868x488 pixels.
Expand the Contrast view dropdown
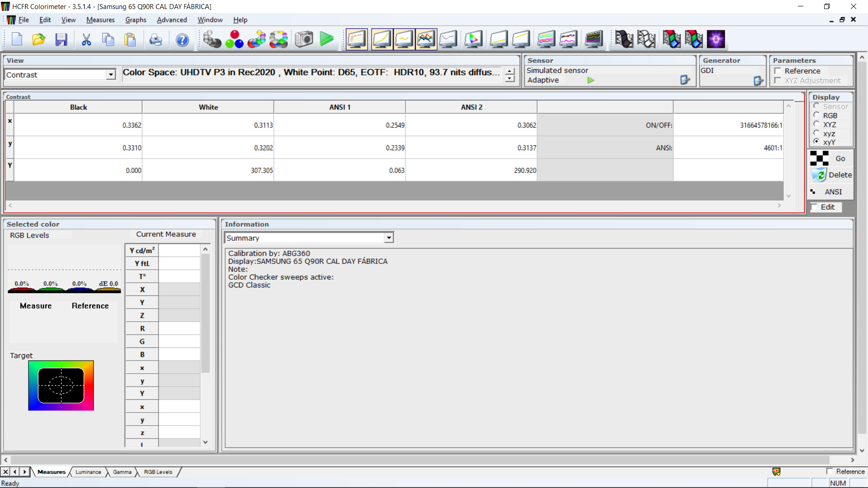tap(111, 75)
